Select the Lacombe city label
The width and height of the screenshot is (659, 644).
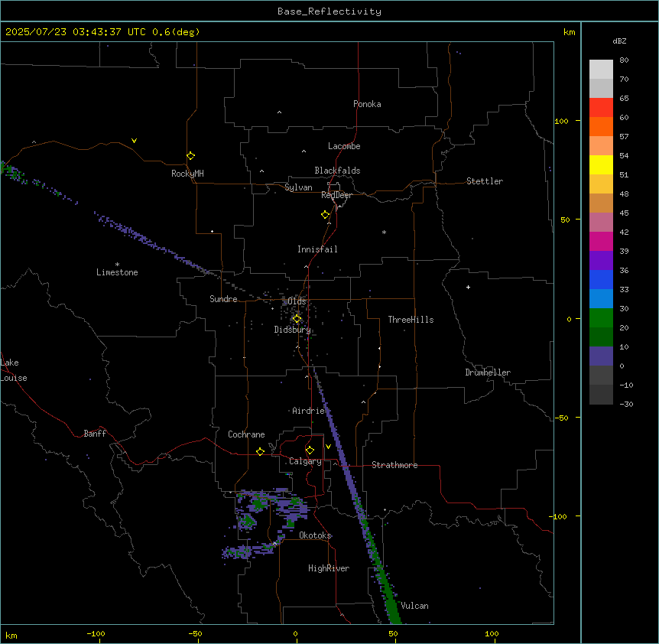(344, 146)
